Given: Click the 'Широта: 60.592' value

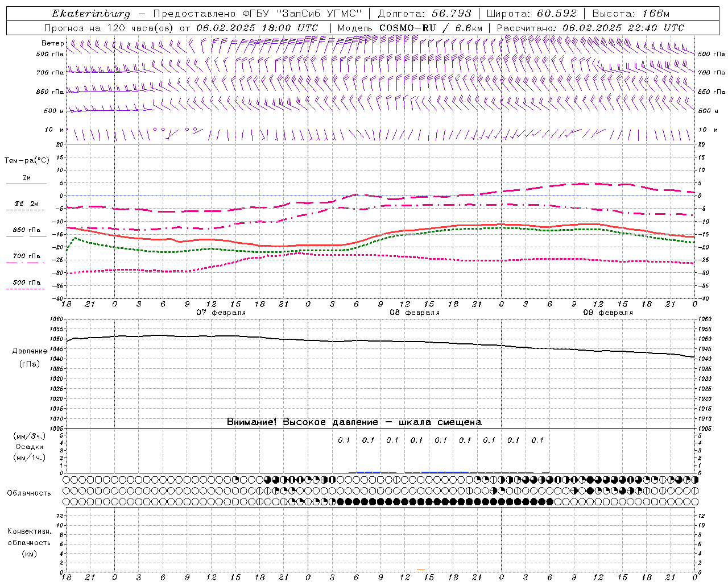Looking at the screenshot, I should (x=532, y=14).
